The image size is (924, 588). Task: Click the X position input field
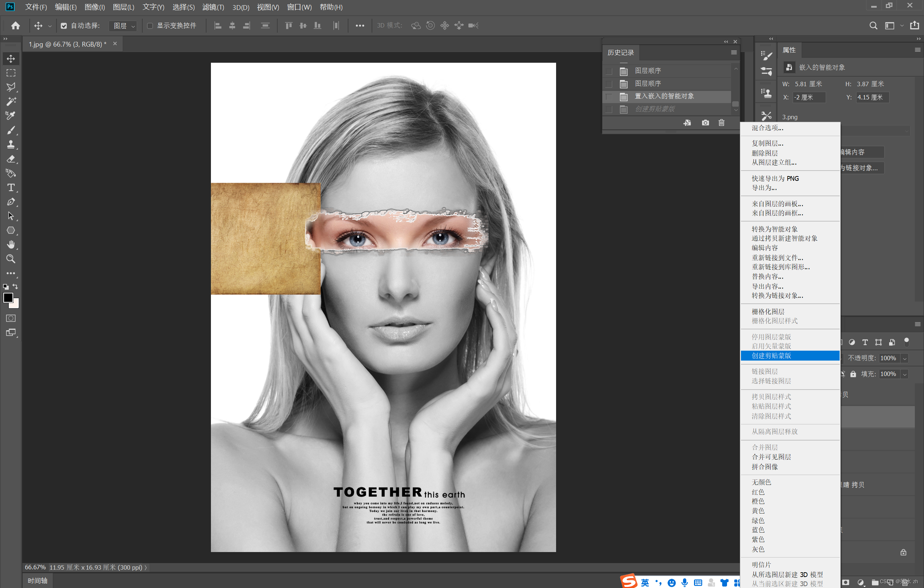(x=809, y=98)
